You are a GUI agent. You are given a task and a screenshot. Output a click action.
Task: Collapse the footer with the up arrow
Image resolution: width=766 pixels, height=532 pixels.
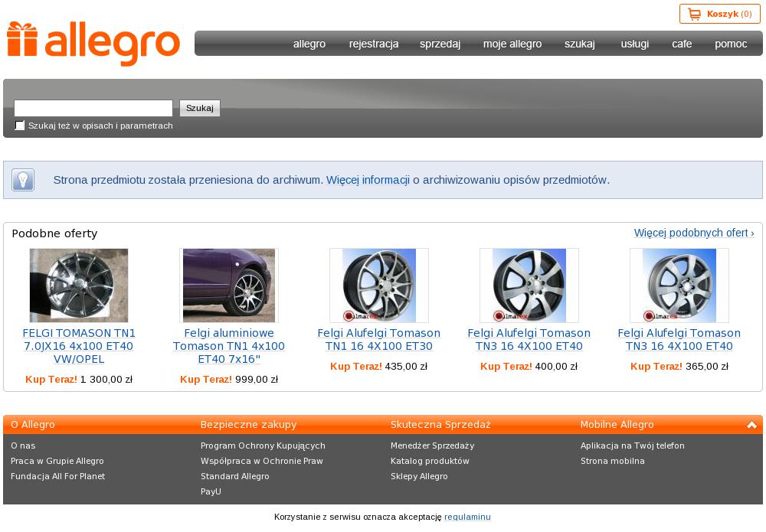click(752, 425)
